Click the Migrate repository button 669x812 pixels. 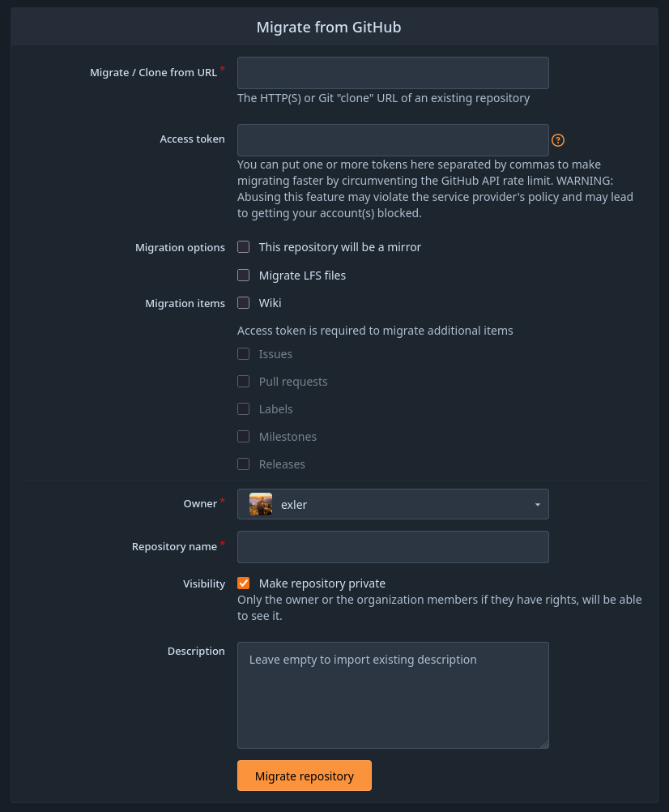point(304,776)
